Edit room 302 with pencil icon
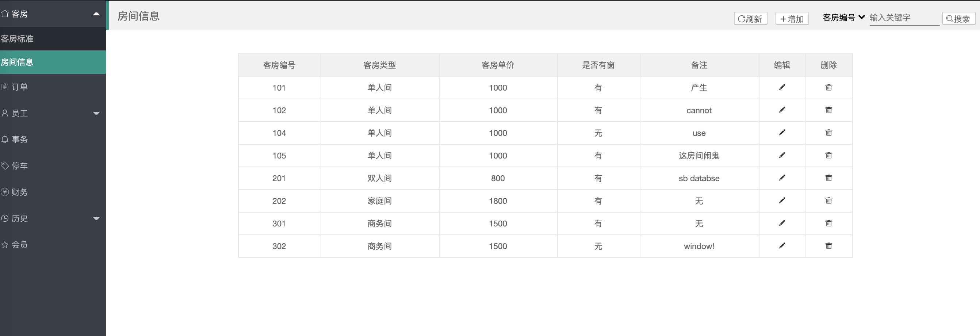The height and width of the screenshot is (336, 980). click(x=782, y=246)
